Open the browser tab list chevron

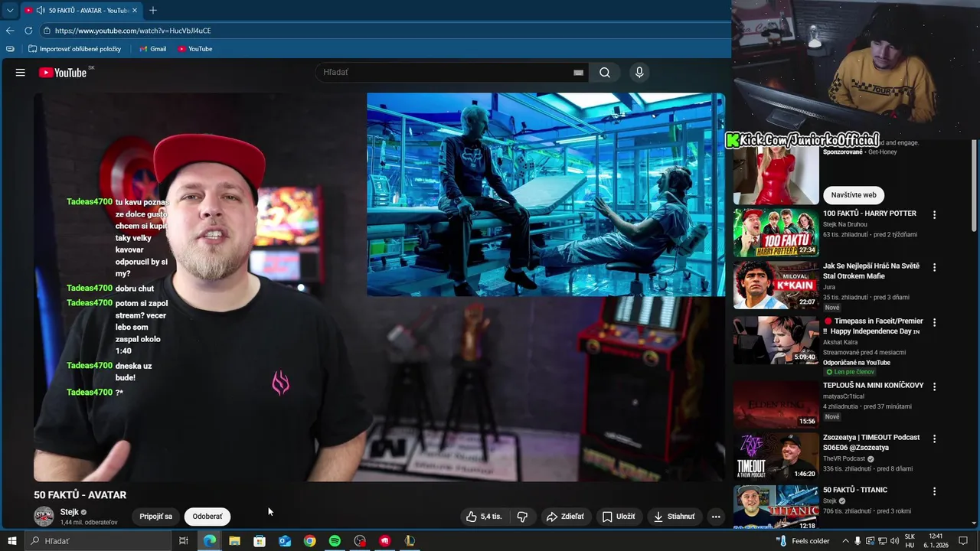point(10,10)
